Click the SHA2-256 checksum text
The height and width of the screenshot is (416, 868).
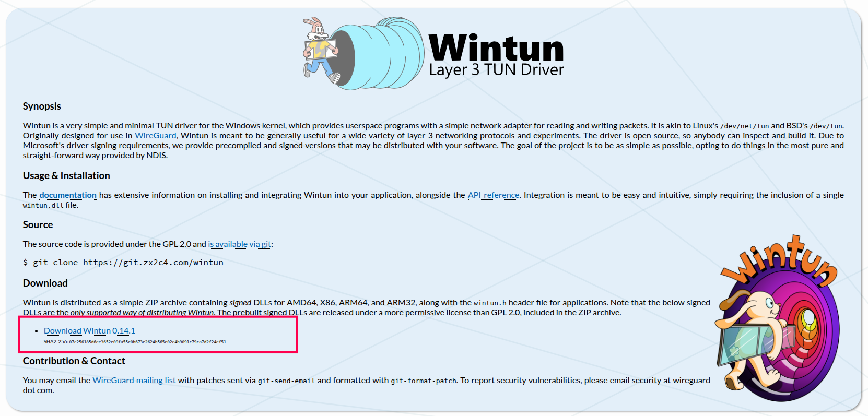coord(135,342)
